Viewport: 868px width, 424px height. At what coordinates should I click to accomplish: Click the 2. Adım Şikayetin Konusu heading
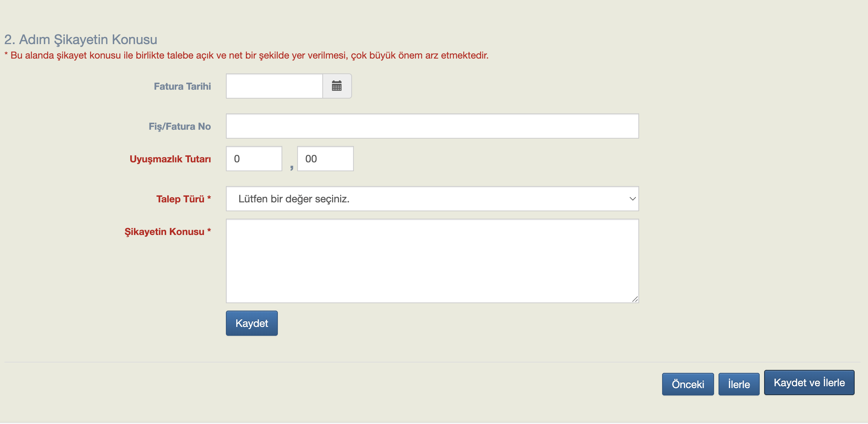(80, 39)
